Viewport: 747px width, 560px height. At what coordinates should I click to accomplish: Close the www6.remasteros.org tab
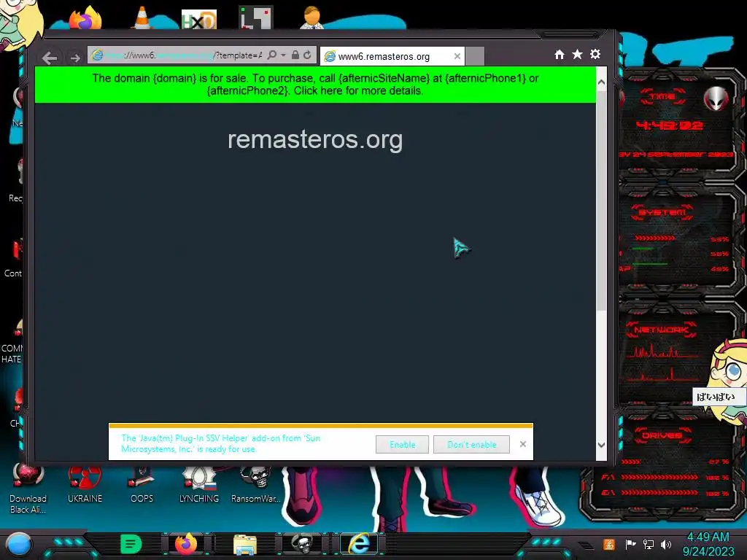457,56
